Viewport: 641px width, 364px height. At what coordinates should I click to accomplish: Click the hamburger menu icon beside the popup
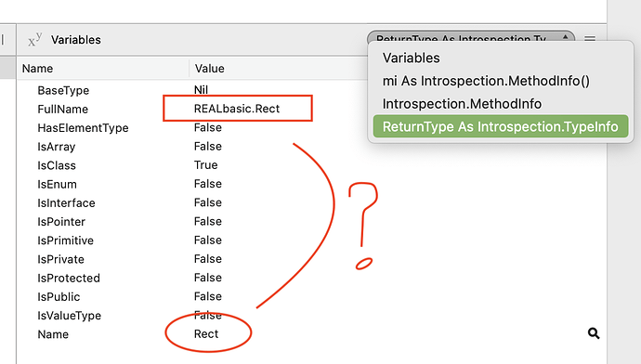(590, 38)
